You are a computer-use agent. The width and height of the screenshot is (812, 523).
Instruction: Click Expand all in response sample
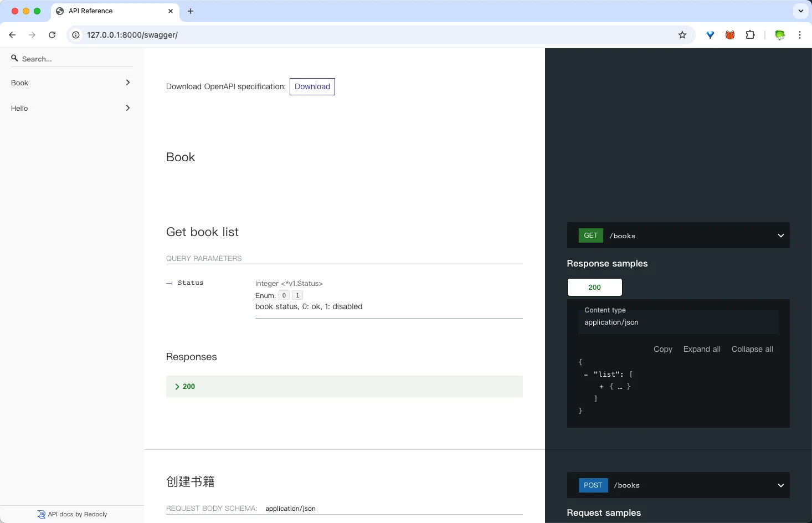(702, 349)
